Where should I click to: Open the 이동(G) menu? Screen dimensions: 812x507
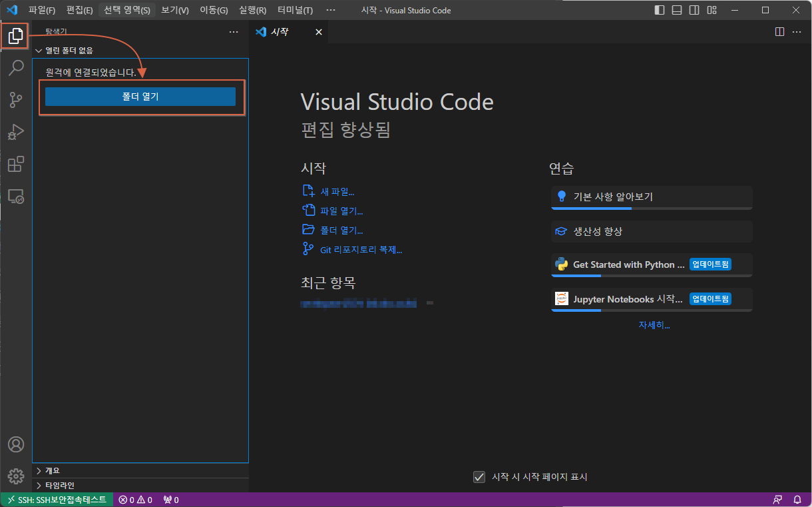(214, 11)
